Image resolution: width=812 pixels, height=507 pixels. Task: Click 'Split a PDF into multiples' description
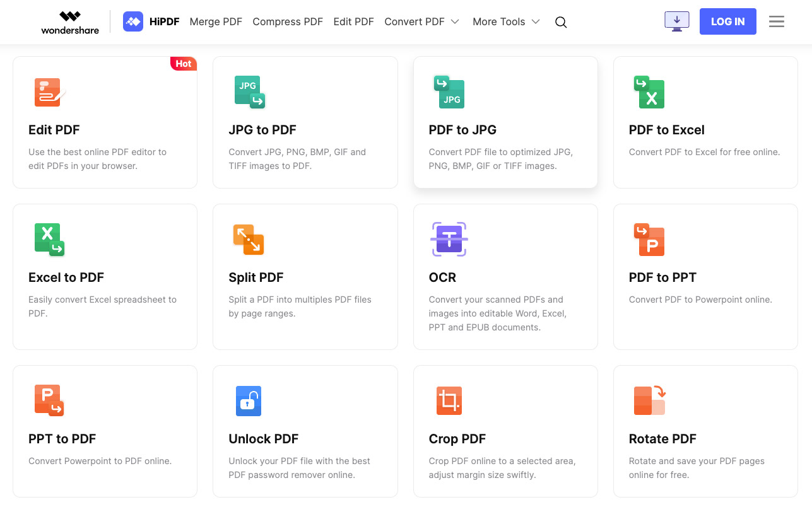[x=300, y=306]
